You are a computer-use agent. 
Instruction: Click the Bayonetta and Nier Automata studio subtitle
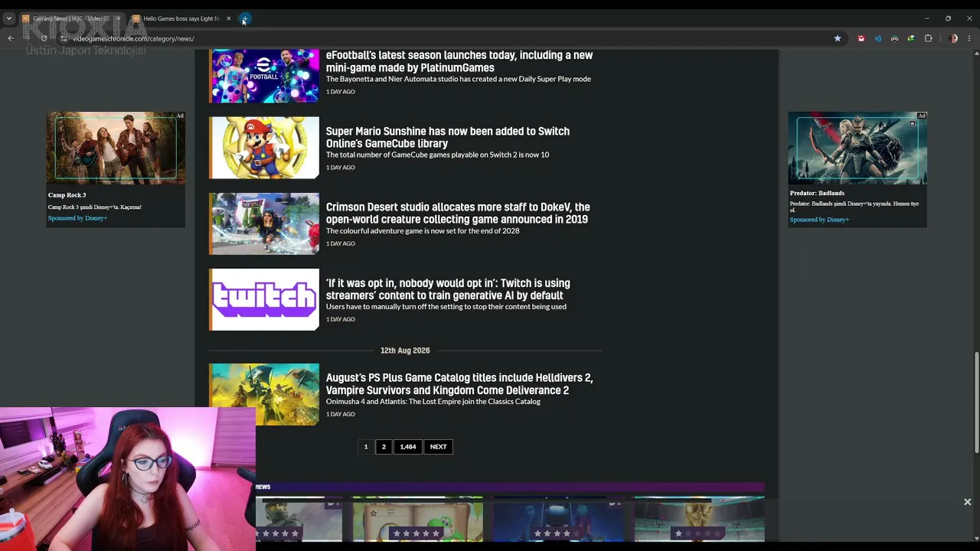click(x=459, y=79)
